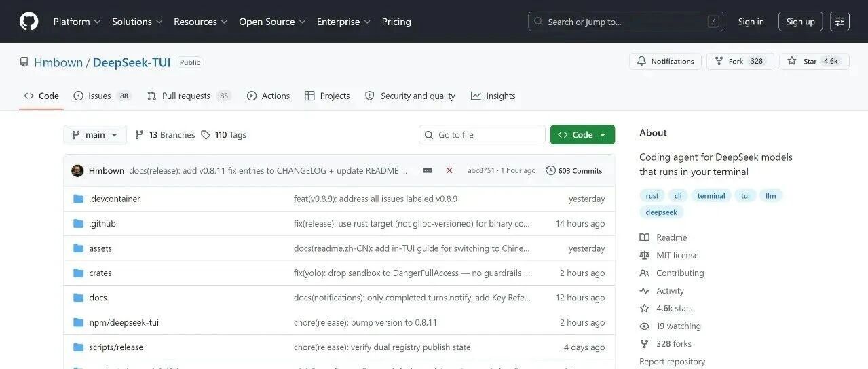Viewport: 868px width, 369px height.
Task: Click the tag icon next to 110 Tags
Action: coord(206,135)
